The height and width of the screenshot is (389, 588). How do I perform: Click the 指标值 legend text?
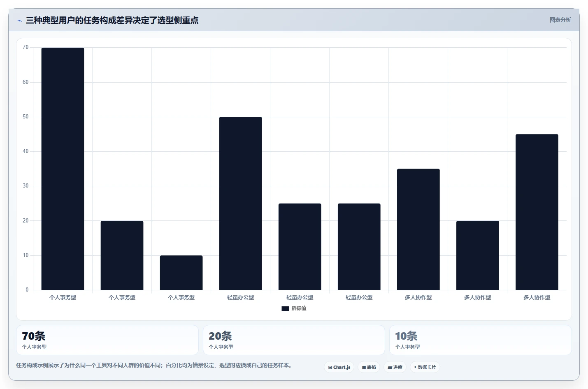click(x=299, y=308)
